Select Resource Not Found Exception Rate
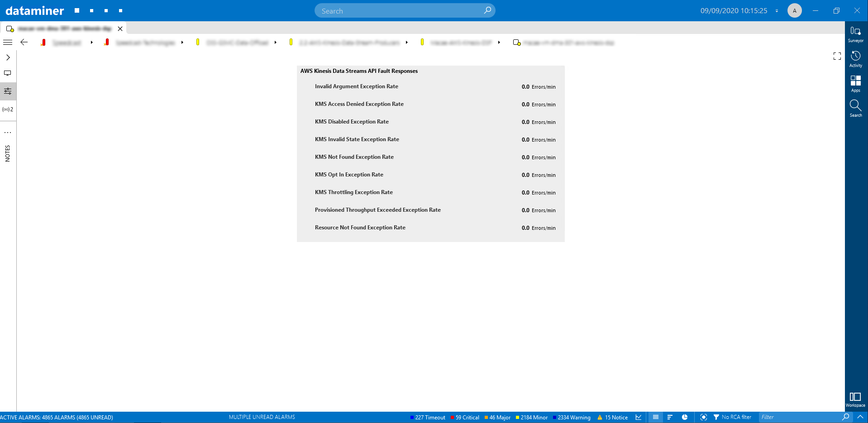The width and height of the screenshot is (868, 423). (360, 228)
